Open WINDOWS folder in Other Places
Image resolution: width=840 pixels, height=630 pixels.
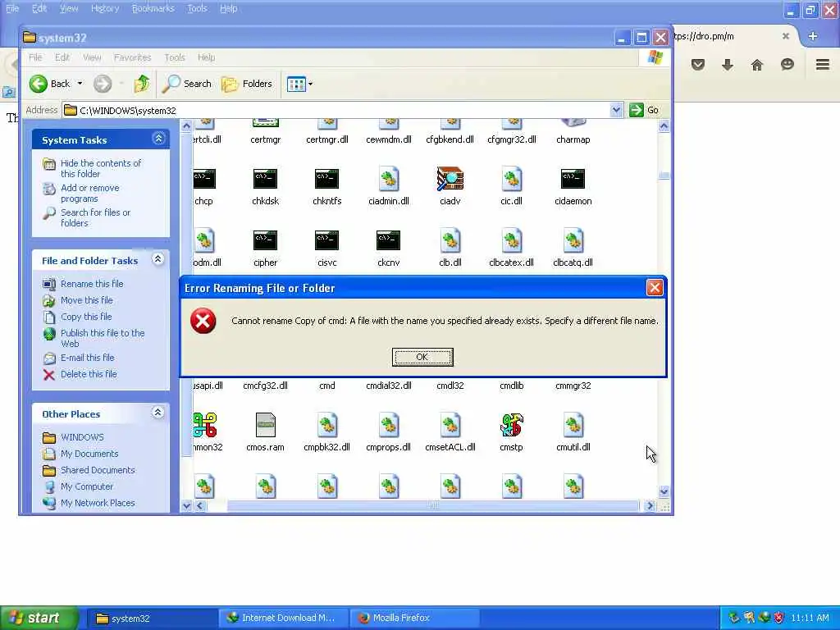coord(82,437)
